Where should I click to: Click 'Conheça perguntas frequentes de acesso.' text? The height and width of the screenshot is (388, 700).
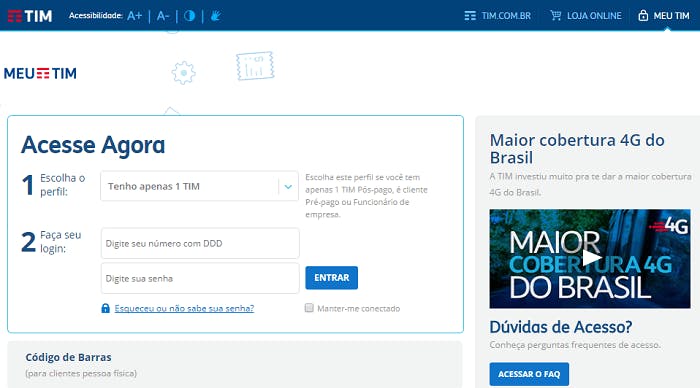click(575, 345)
